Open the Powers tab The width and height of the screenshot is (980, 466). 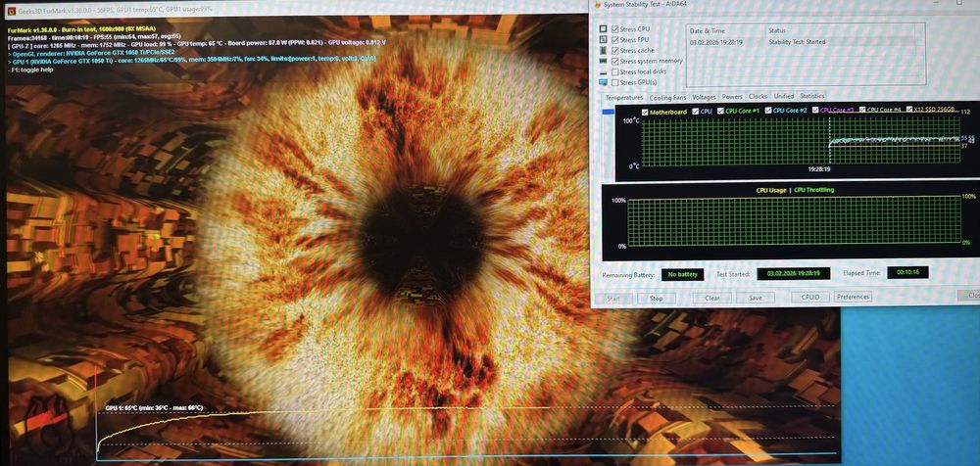click(x=732, y=97)
